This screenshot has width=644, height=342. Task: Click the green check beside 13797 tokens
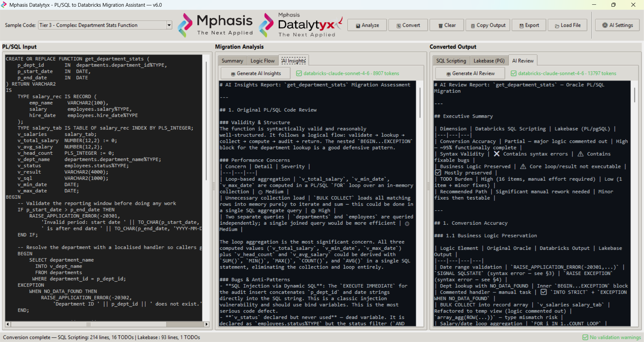(514, 73)
